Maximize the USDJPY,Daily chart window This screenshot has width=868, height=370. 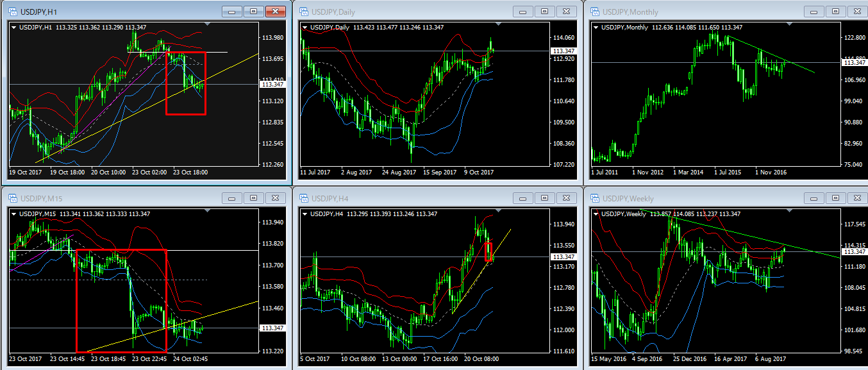coord(544,12)
